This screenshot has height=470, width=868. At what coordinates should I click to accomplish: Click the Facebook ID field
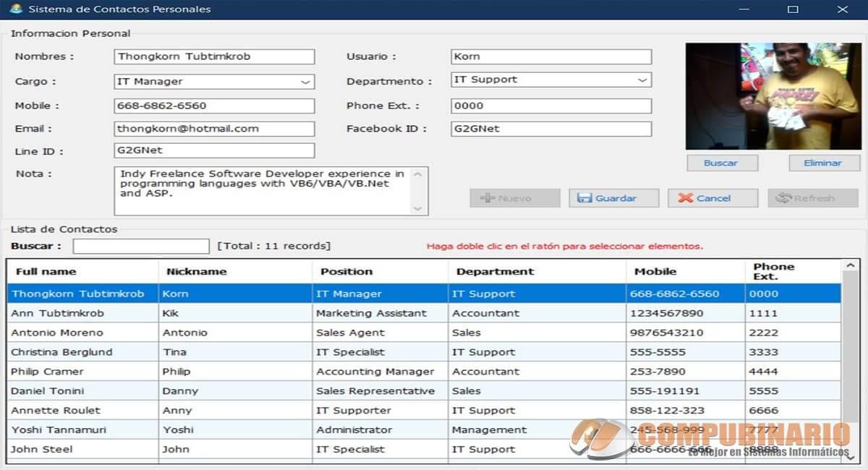point(550,129)
